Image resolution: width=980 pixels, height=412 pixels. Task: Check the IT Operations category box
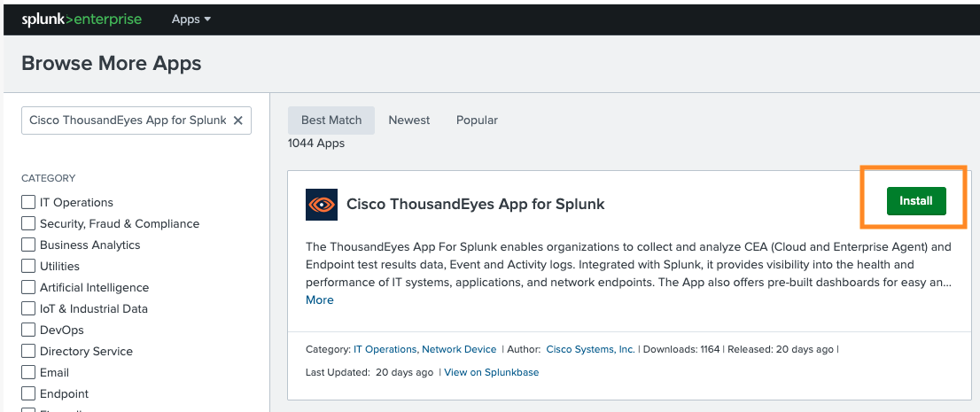tap(28, 203)
